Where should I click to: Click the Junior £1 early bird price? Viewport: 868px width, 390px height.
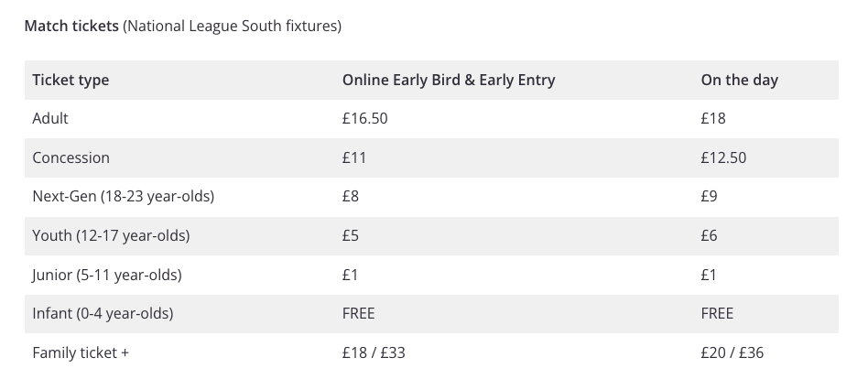(351, 275)
